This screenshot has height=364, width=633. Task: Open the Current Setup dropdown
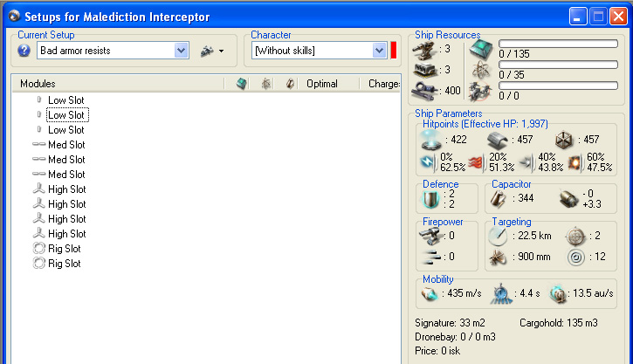pyautogui.click(x=182, y=51)
